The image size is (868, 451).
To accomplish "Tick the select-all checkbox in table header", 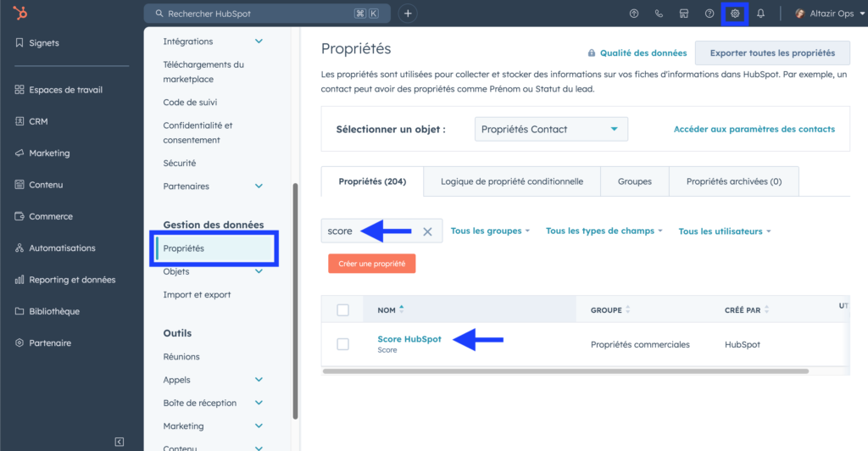I will click(x=342, y=310).
